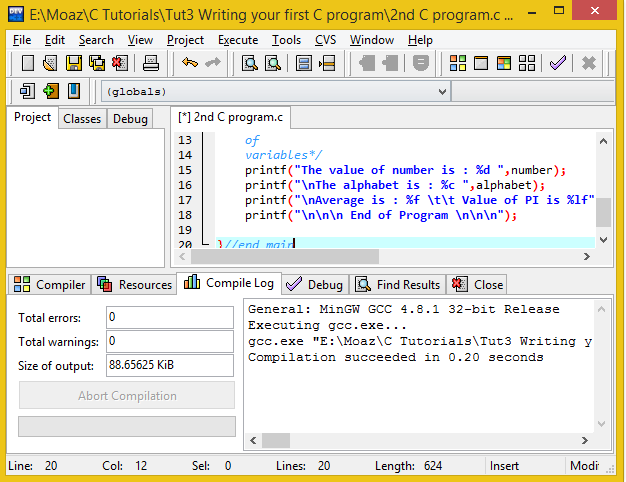
Task: Open the (globals) scope dropdown
Action: pyautogui.click(x=276, y=91)
